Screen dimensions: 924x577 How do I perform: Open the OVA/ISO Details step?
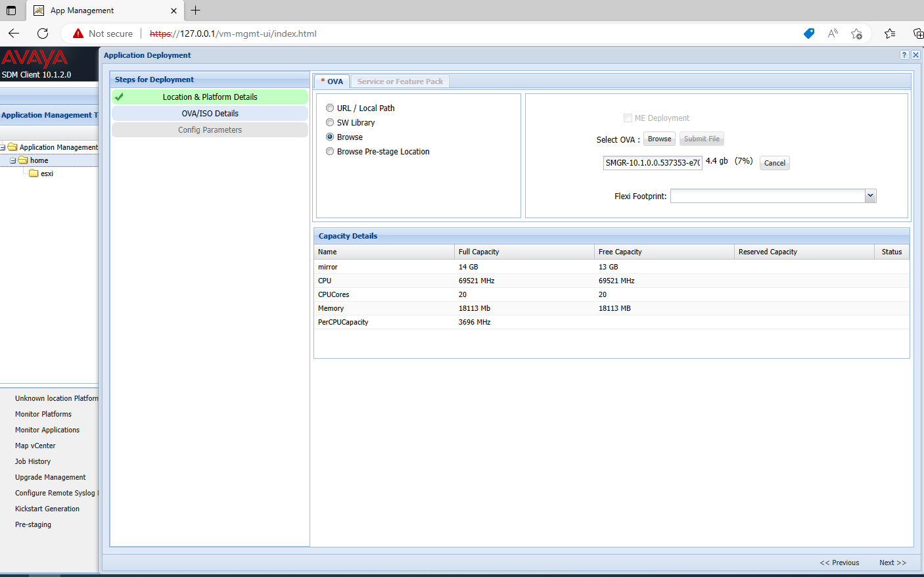pos(210,114)
